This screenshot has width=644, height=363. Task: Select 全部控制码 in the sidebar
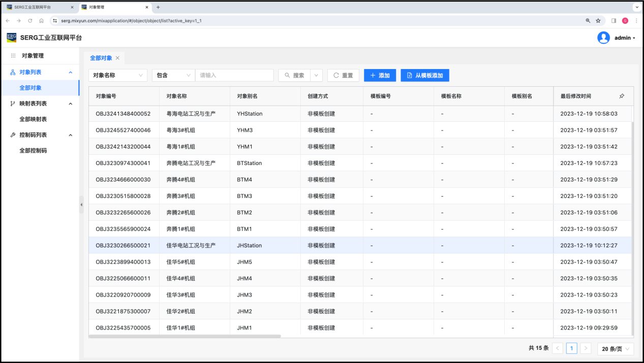click(x=33, y=151)
